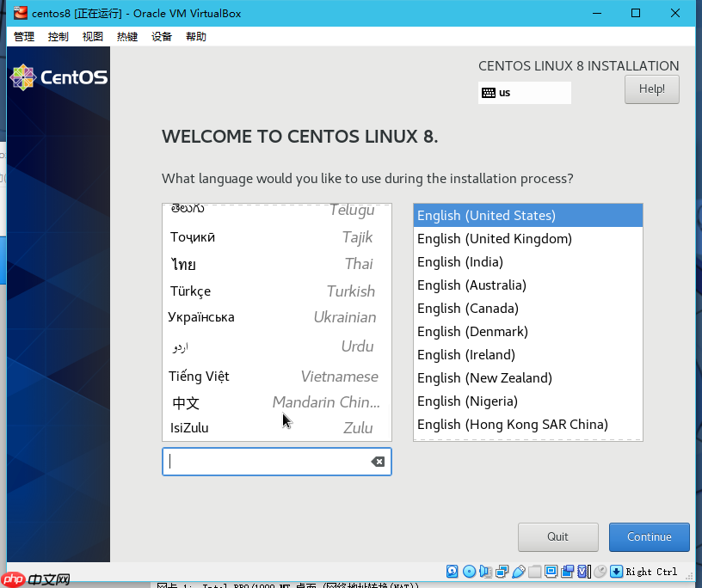Click the Help! button

click(x=651, y=89)
